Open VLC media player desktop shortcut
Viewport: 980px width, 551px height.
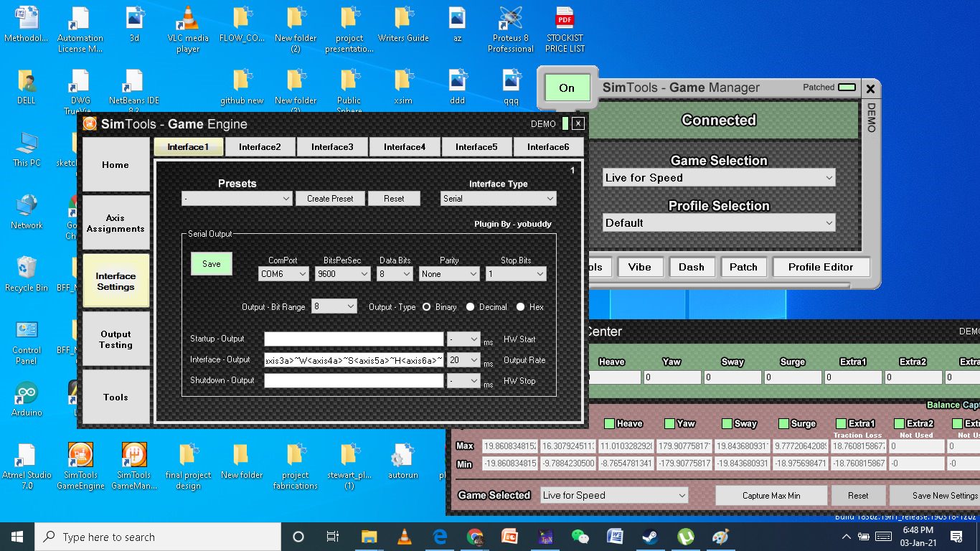pyautogui.click(x=188, y=29)
